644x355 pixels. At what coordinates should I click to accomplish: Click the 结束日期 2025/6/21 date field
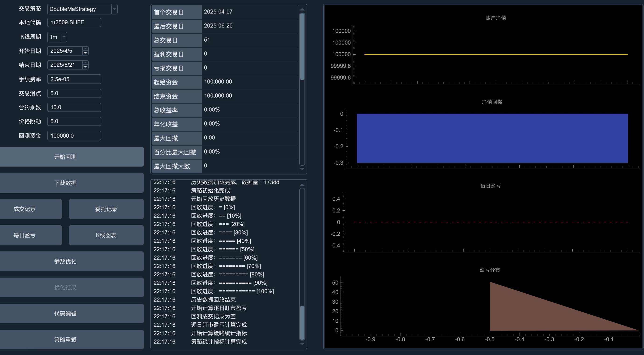coord(65,65)
